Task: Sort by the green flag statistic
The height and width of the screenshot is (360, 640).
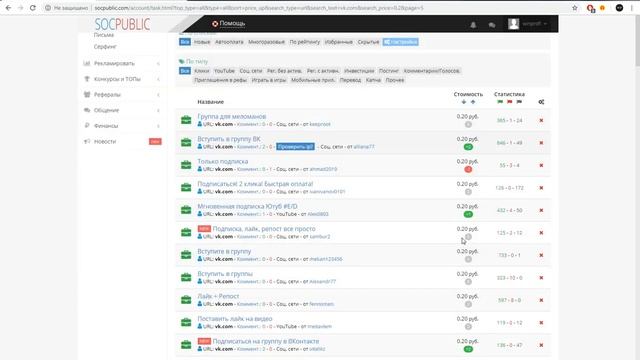Action: click(x=500, y=102)
